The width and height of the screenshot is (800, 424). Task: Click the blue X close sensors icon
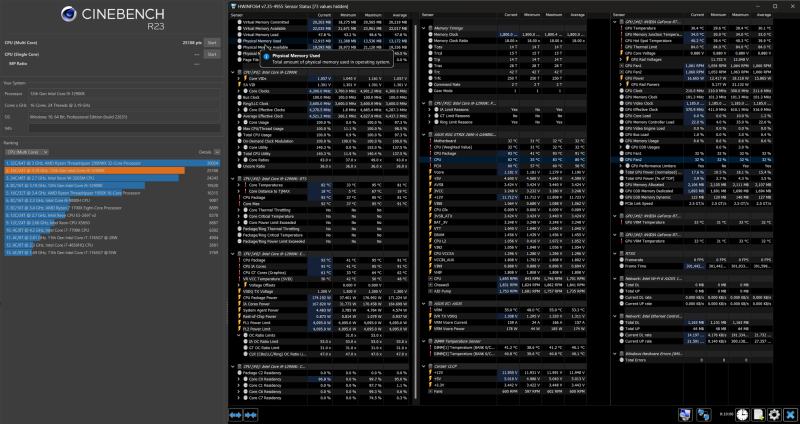click(x=790, y=414)
